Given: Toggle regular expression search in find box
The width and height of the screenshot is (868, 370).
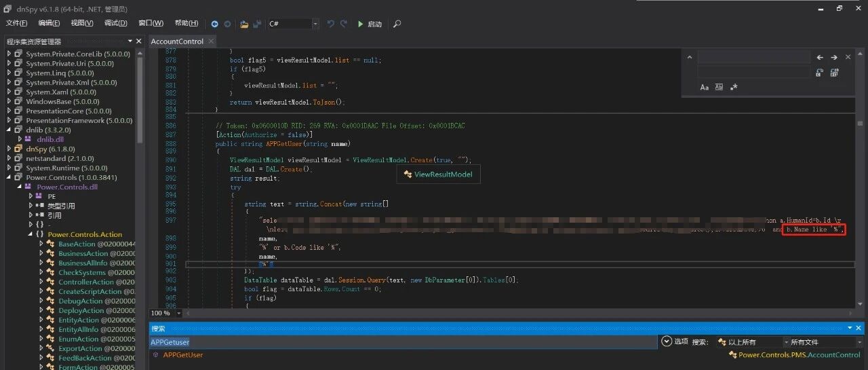Looking at the screenshot, I should [x=733, y=87].
